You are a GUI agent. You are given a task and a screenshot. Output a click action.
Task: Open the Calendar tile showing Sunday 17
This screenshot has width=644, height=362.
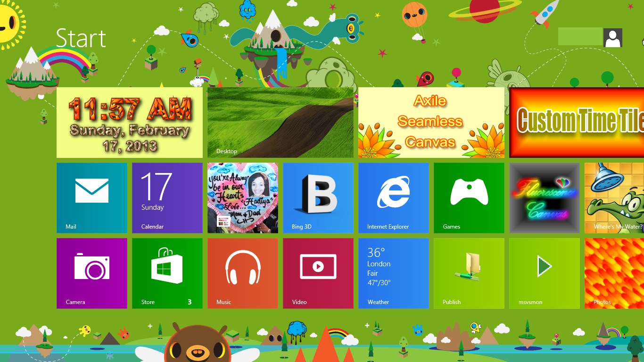click(x=167, y=198)
